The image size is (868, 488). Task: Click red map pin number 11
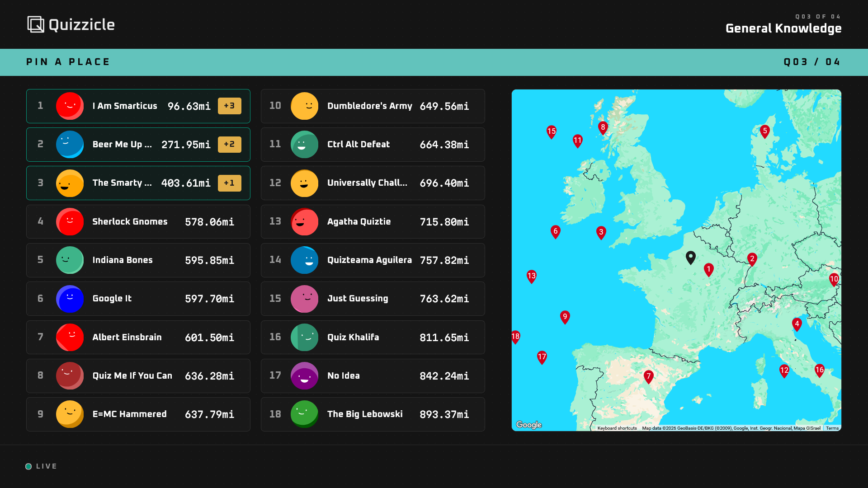[x=578, y=141]
